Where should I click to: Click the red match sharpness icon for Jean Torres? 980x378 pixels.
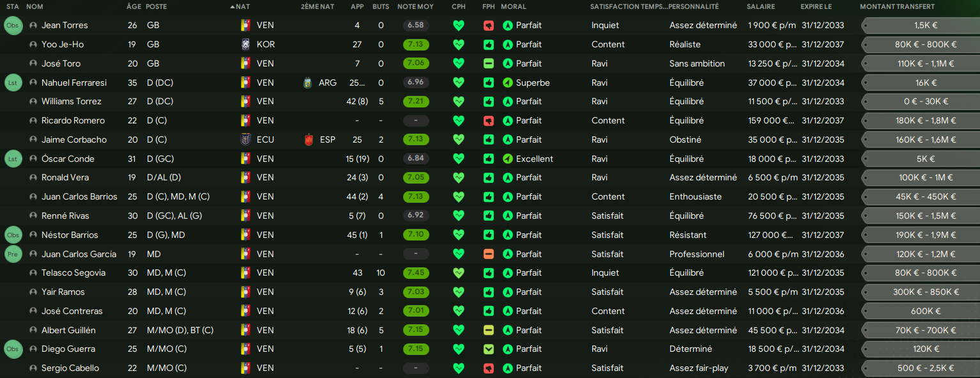489,26
